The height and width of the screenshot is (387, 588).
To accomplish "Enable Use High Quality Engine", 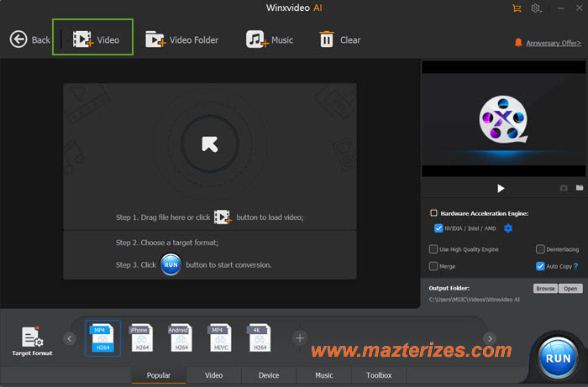I will pyautogui.click(x=433, y=249).
